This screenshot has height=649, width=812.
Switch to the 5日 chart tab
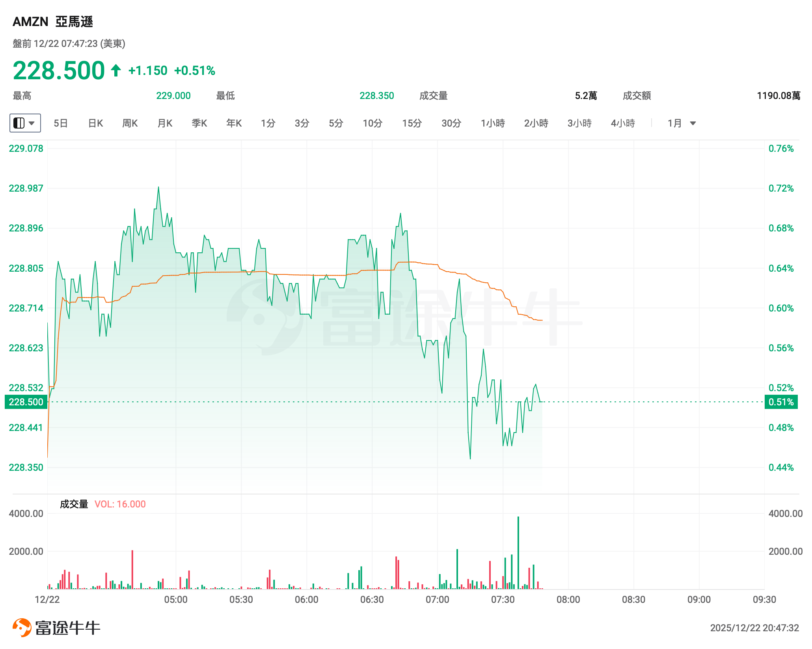pyautogui.click(x=61, y=123)
